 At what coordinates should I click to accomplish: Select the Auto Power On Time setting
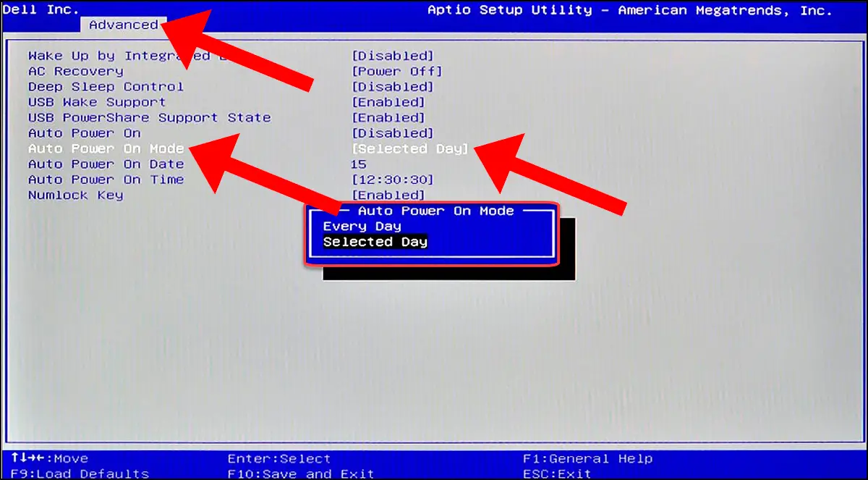point(106,180)
